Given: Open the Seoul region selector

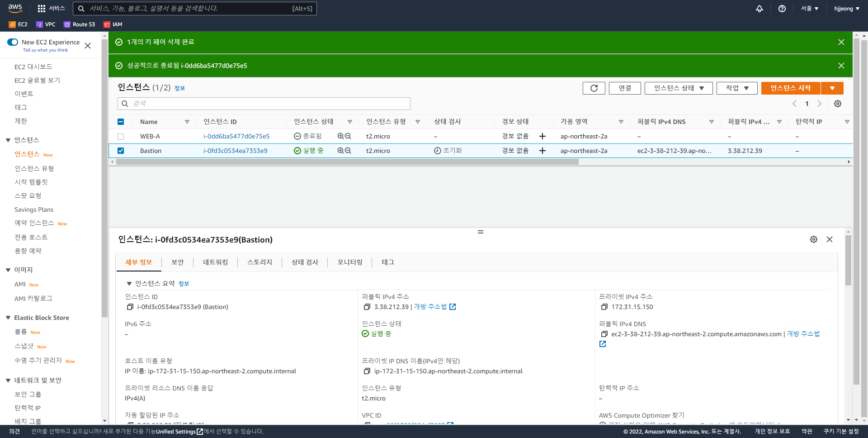Looking at the screenshot, I should [810, 9].
